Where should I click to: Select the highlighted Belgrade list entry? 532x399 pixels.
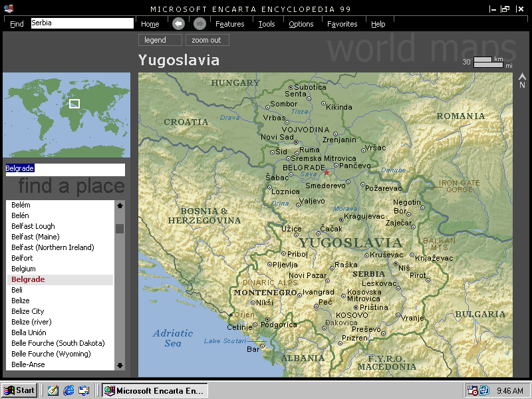(x=61, y=279)
